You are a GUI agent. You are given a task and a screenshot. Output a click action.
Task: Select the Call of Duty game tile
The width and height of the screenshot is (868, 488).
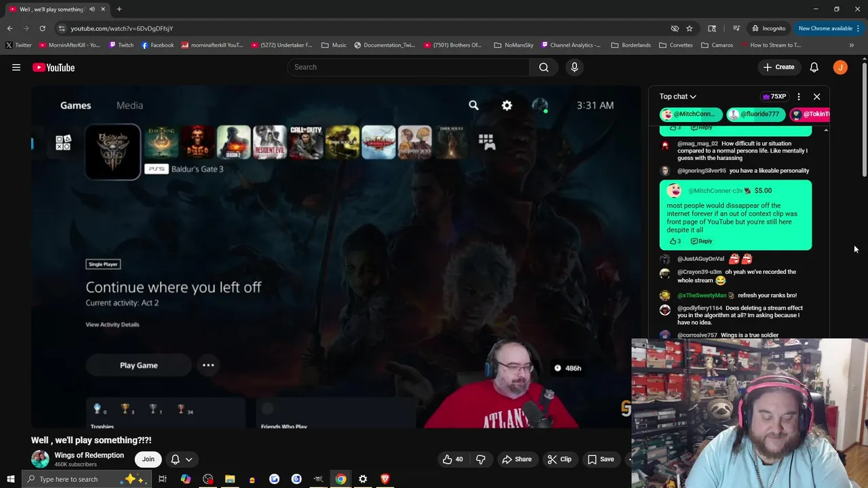[306, 142]
